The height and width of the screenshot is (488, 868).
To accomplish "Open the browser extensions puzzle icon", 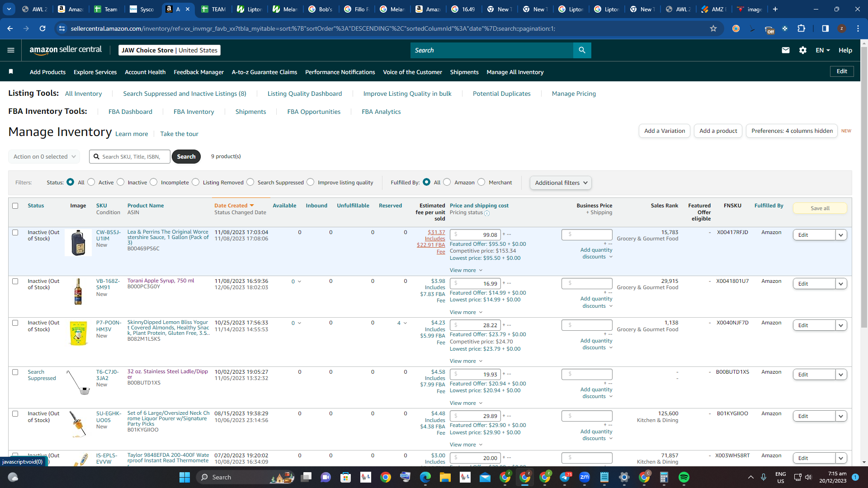I will (x=801, y=28).
